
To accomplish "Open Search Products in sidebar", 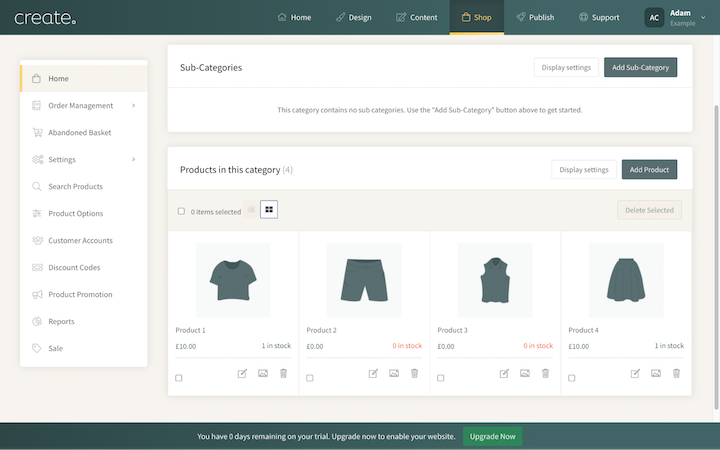I will [84, 186].
